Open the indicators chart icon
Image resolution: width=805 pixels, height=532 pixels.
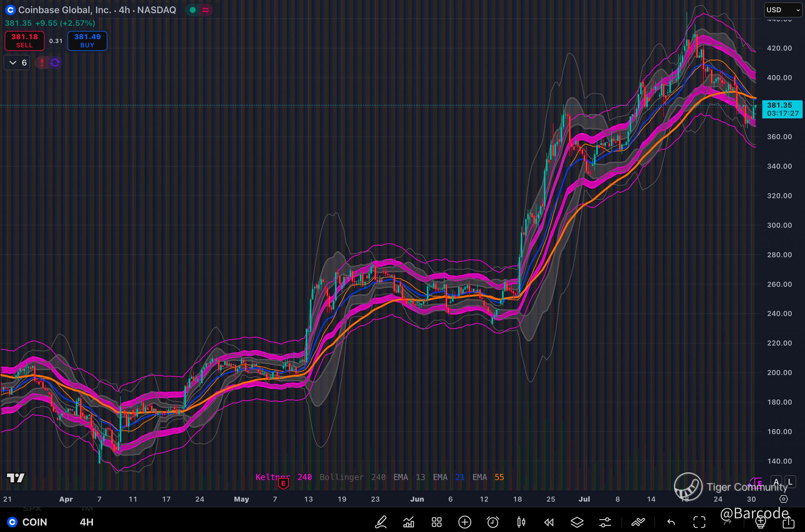pyautogui.click(x=408, y=522)
